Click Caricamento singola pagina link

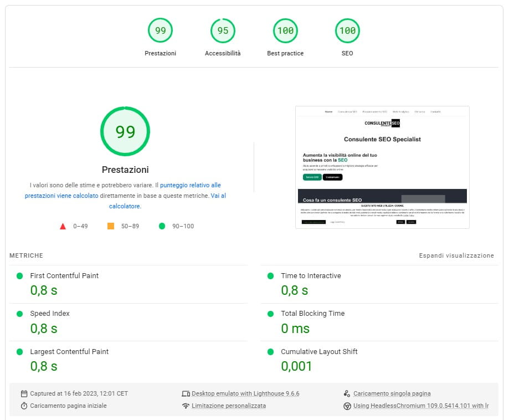(x=392, y=394)
